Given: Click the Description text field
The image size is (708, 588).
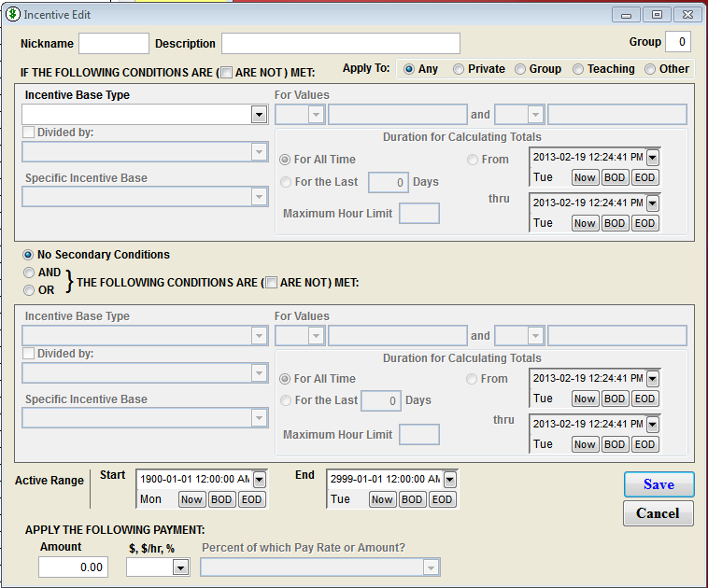Looking at the screenshot, I should tap(341, 43).
